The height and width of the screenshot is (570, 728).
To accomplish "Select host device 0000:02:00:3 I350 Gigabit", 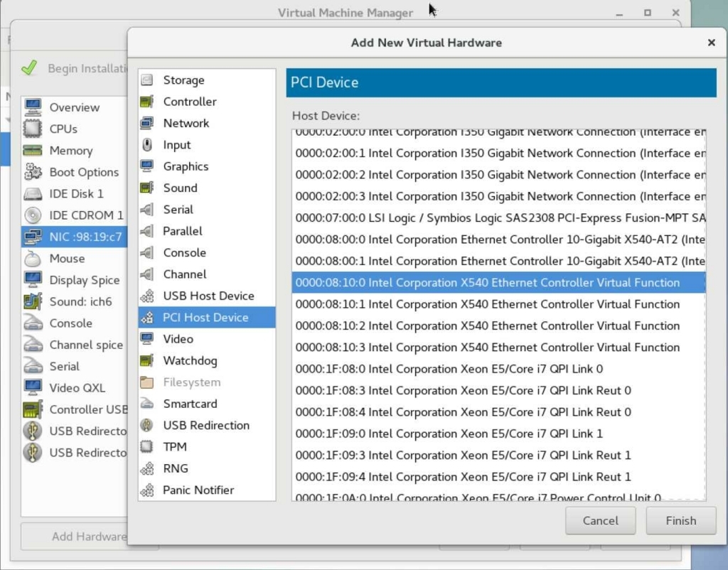I will click(498, 196).
